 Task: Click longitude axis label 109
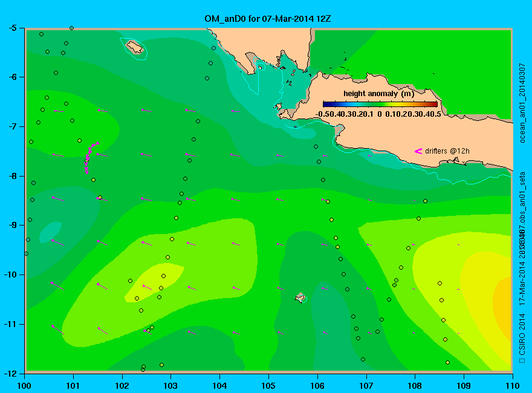464,386
